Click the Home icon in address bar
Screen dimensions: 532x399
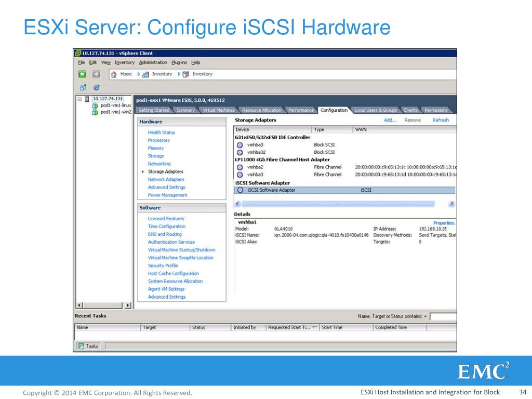114,74
